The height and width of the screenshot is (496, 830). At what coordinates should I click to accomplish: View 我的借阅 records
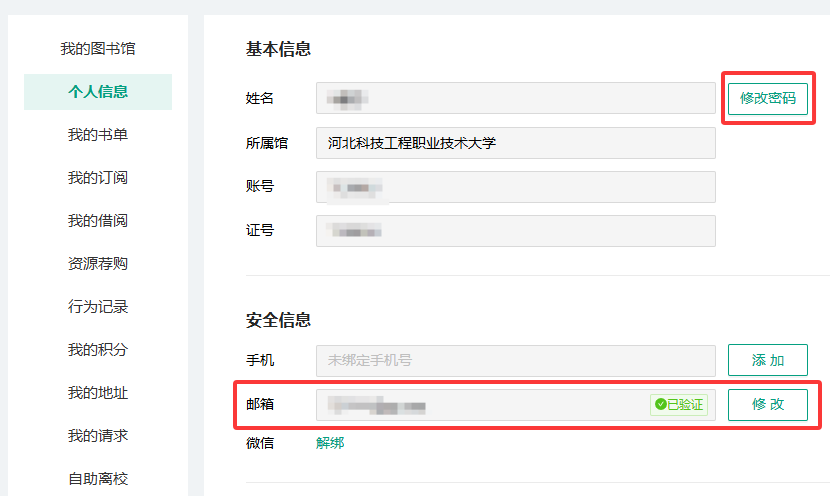(x=98, y=221)
